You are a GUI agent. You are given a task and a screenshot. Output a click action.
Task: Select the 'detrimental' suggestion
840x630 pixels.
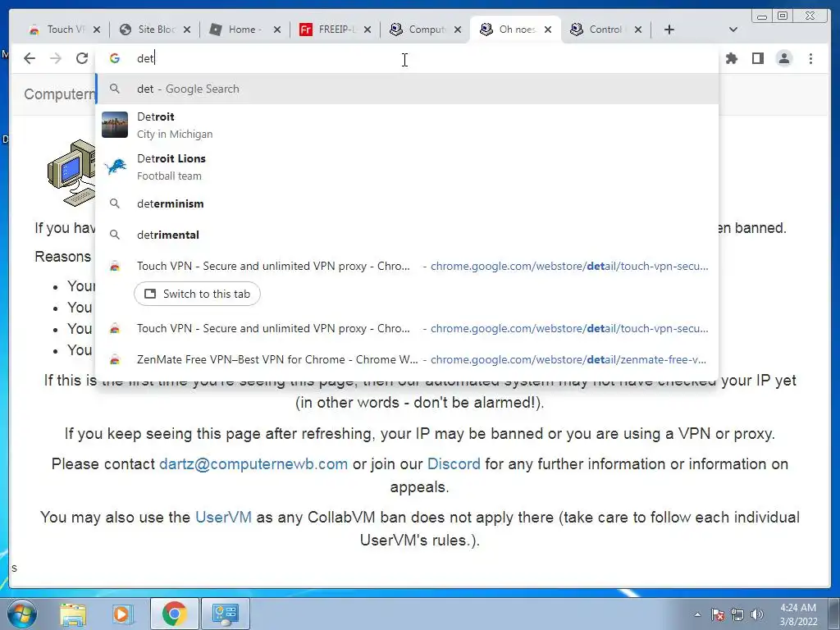click(x=407, y=235)
